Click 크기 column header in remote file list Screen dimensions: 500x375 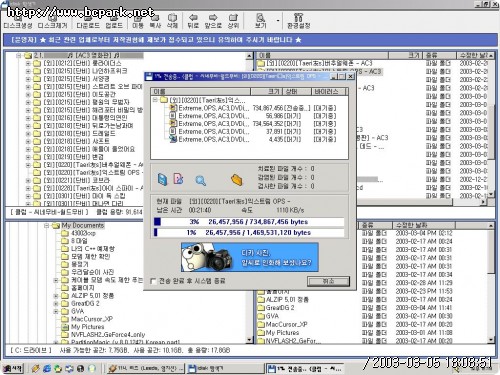[405, 55]
